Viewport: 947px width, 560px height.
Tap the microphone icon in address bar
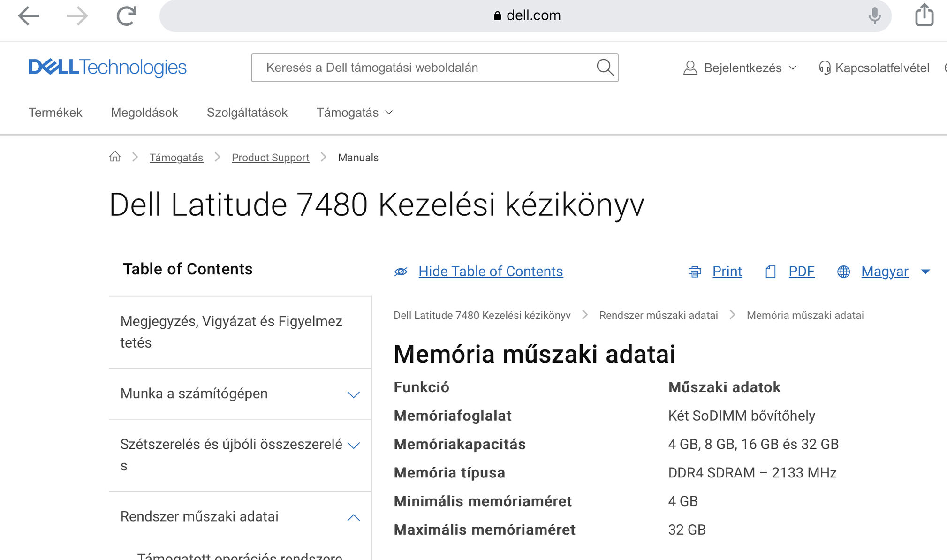(874, 15)
